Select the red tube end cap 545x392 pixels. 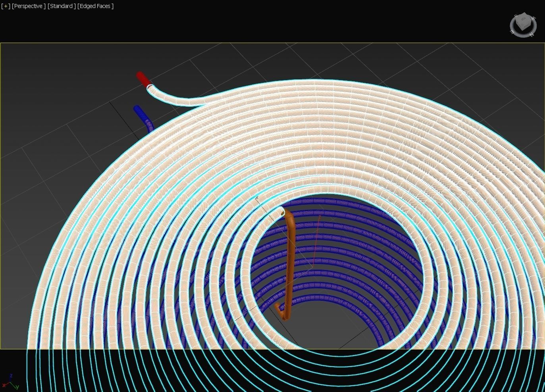click(143, 79)
